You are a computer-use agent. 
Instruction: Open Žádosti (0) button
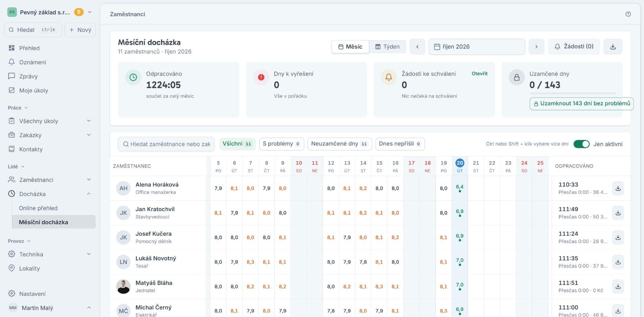click(x=574, y=47)
